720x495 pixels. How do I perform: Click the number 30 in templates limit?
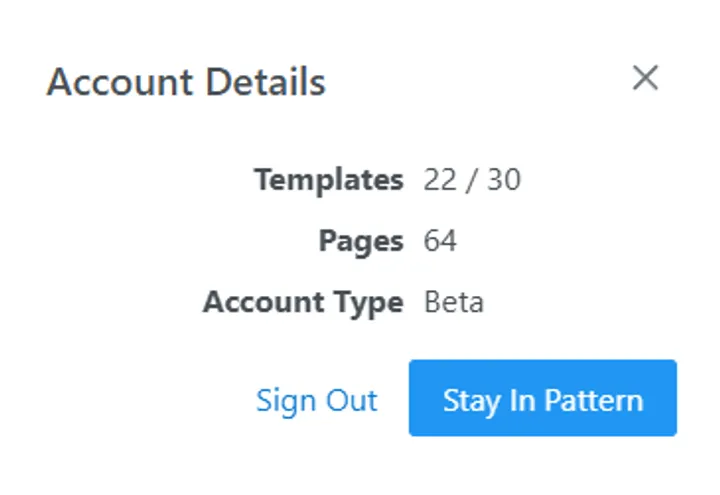pyautogui.click(x=503, y=180)
